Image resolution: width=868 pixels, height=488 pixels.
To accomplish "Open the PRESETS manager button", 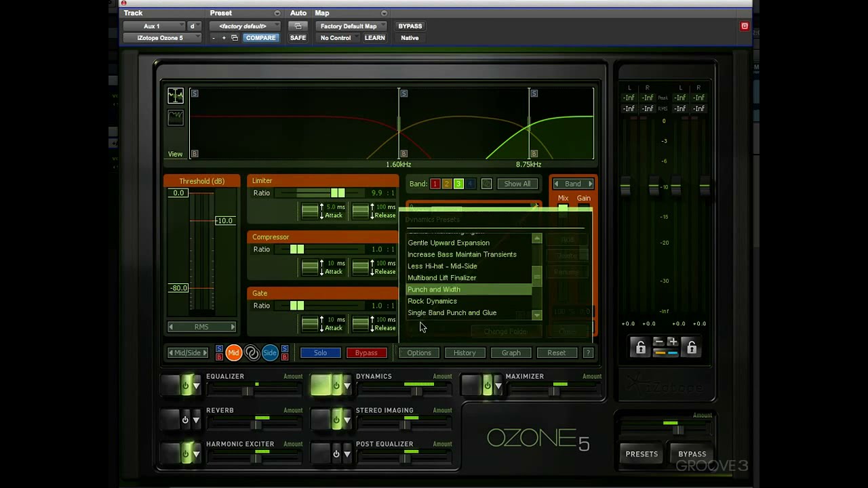I will point(642,454).
